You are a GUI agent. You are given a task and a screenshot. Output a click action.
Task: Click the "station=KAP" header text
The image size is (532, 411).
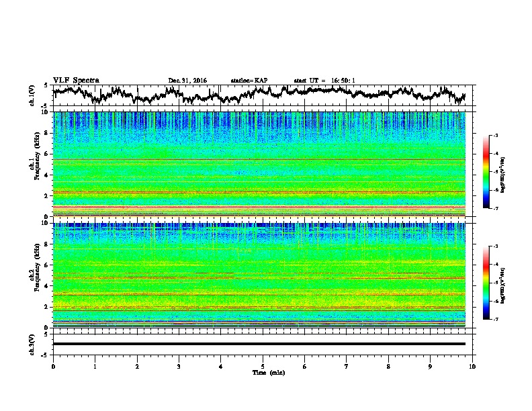[x=249, y=81]
